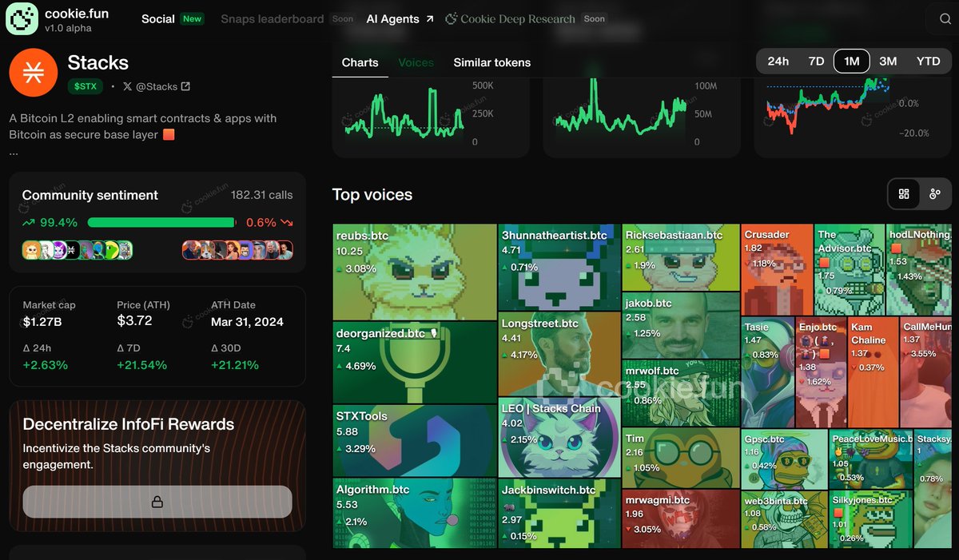The image size is (959, 560).
Task: Click the +21.54% 7D change value
Action: tap(141, 365)
